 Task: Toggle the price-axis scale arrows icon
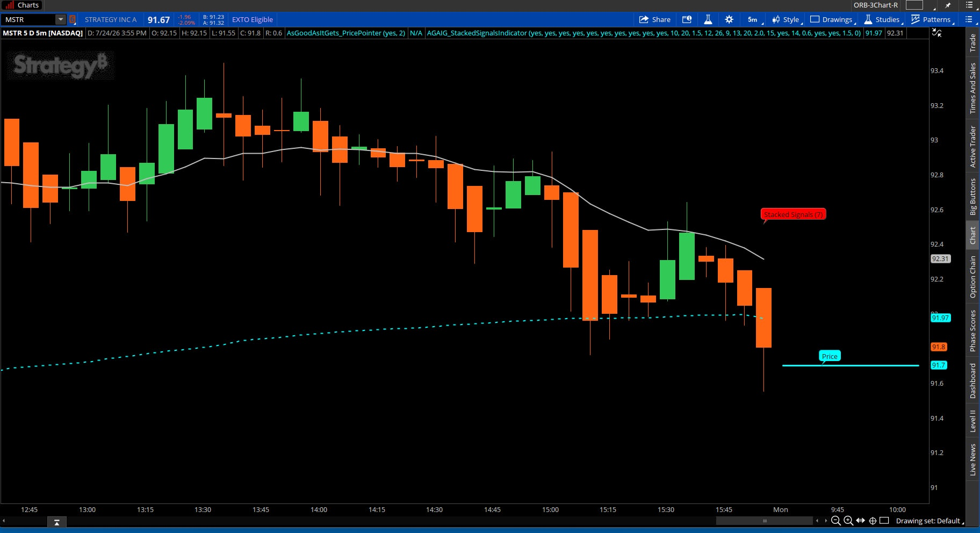point(936,33)
